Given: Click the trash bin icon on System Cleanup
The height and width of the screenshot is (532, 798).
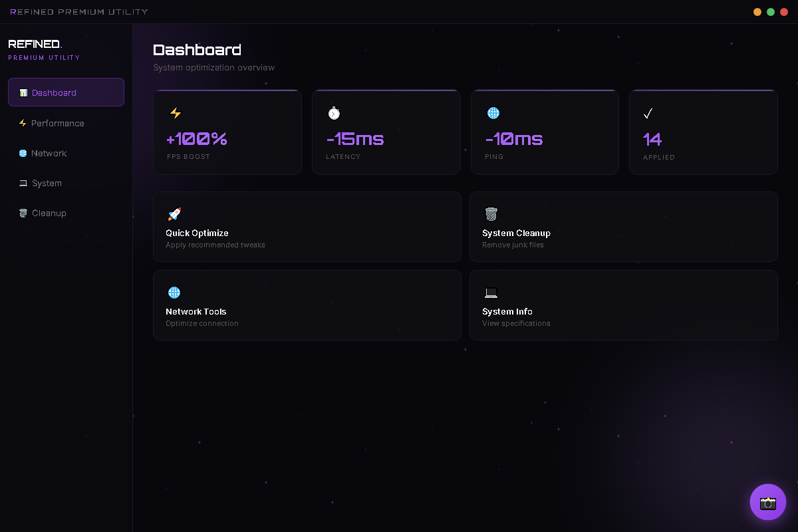Looking at the screenshot, I should [x=491, y=214].
